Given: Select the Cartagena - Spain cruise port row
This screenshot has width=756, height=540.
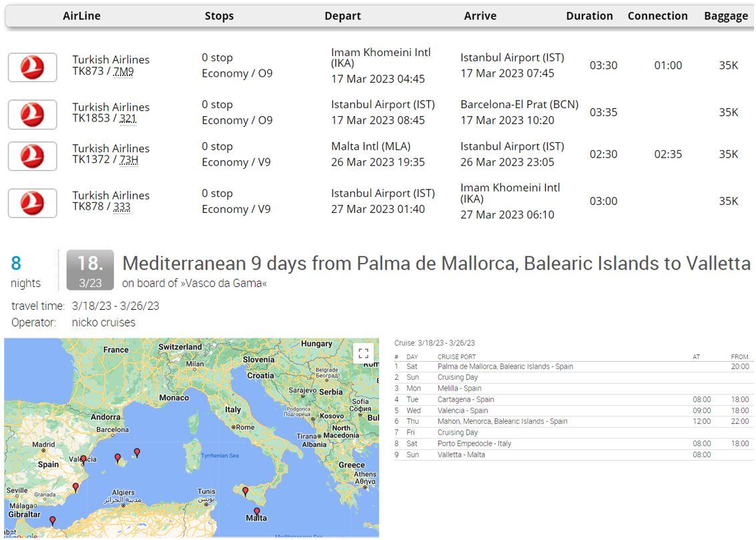Looking at the screenshot, I should coord(466,399).
